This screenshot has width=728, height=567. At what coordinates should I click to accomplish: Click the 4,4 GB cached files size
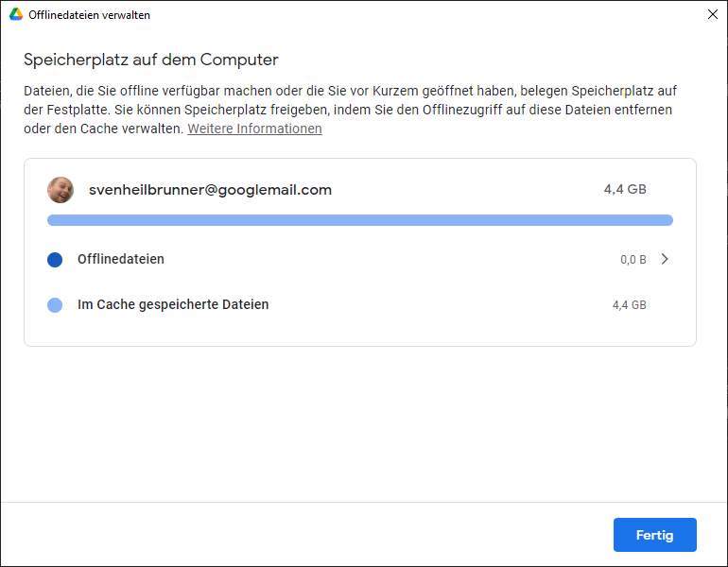point(629,305)
